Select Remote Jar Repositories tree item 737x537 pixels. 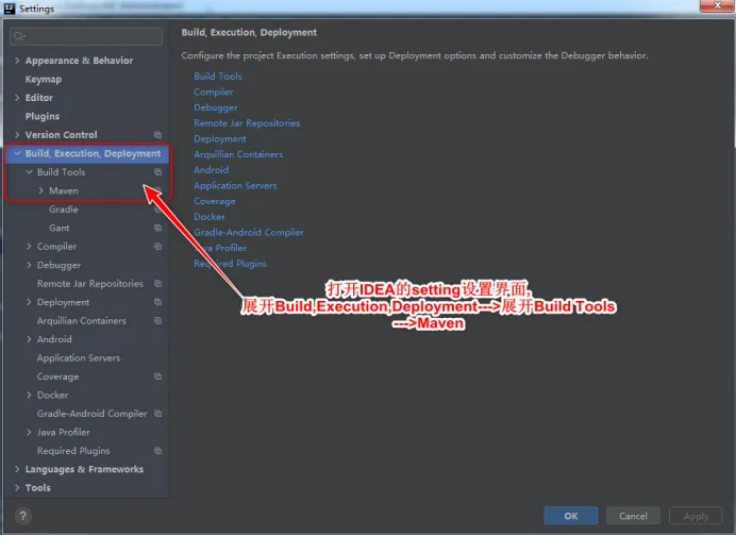pos(90,284)
